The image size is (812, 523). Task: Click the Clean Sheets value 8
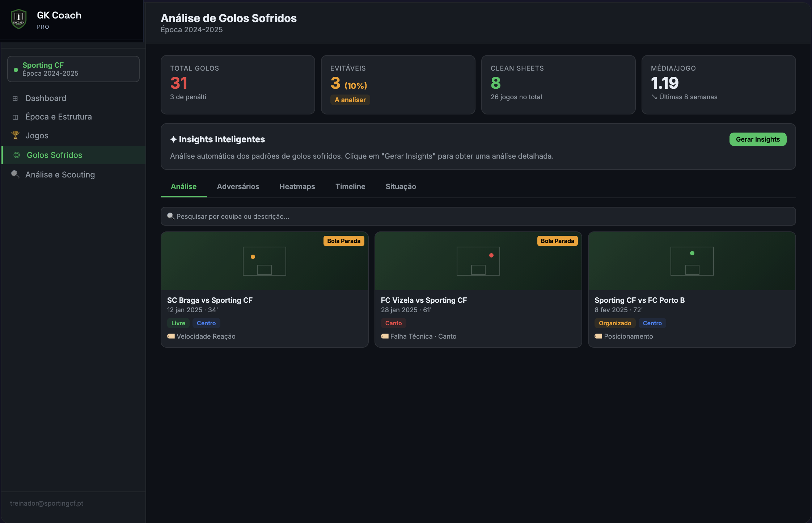(x=496, y=83)
